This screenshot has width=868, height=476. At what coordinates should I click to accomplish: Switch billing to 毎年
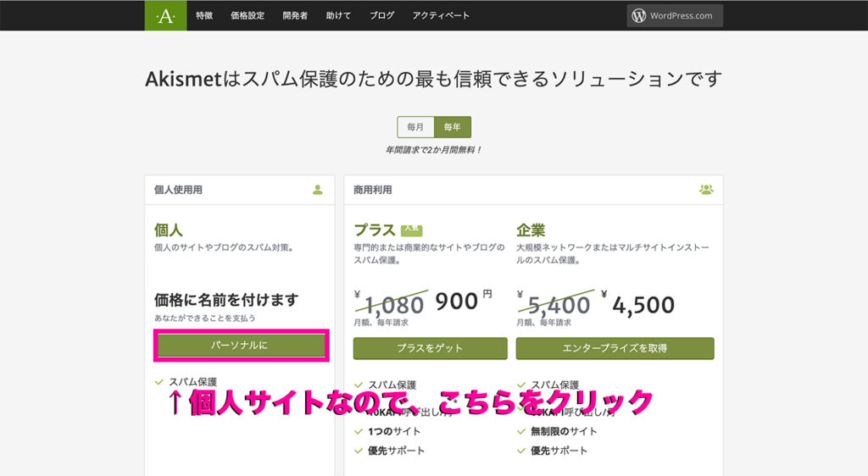click(x=453, y=127)
